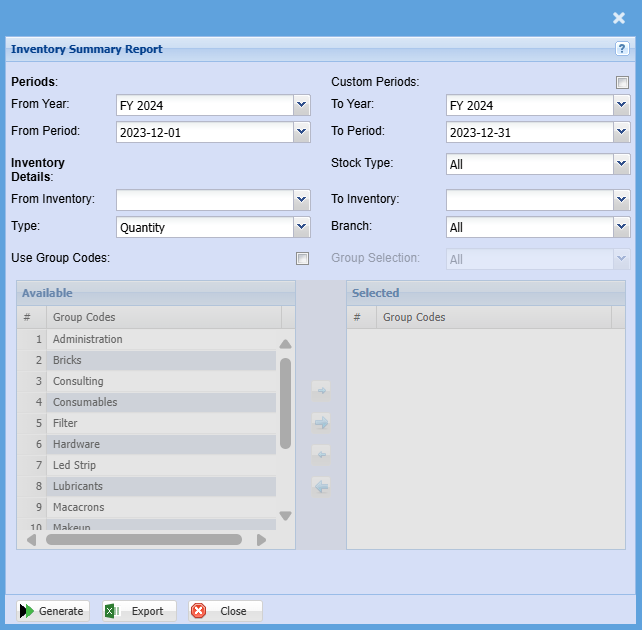Click the move-one-left small arrow icon
The image size is (642, 630).
(321, 454)
